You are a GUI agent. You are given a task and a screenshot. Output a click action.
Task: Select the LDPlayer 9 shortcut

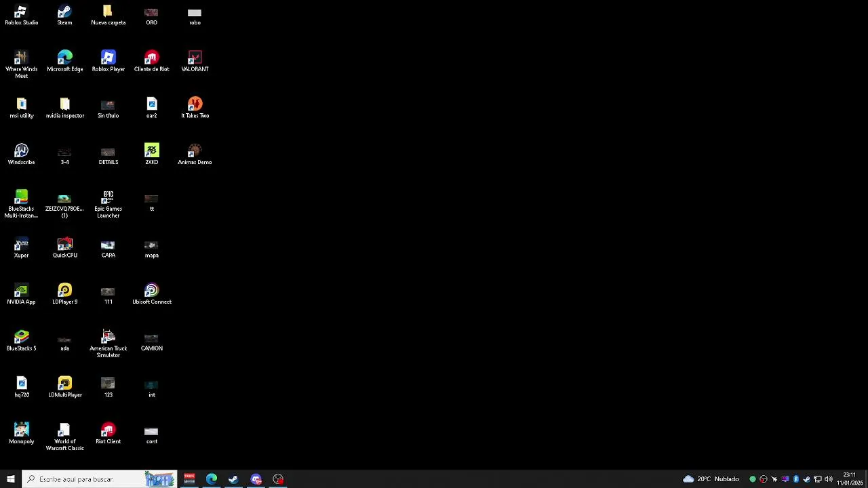64,294
